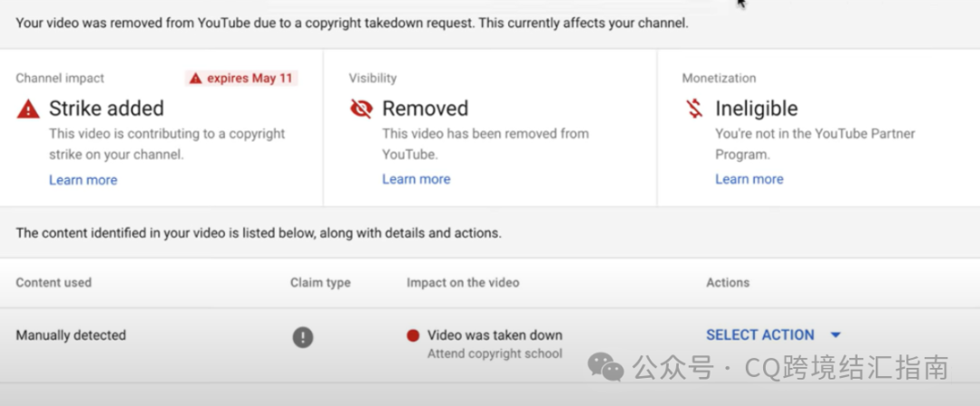
Task: Click the not in YouTube Partner Program description
Action: tap(815, 144)
